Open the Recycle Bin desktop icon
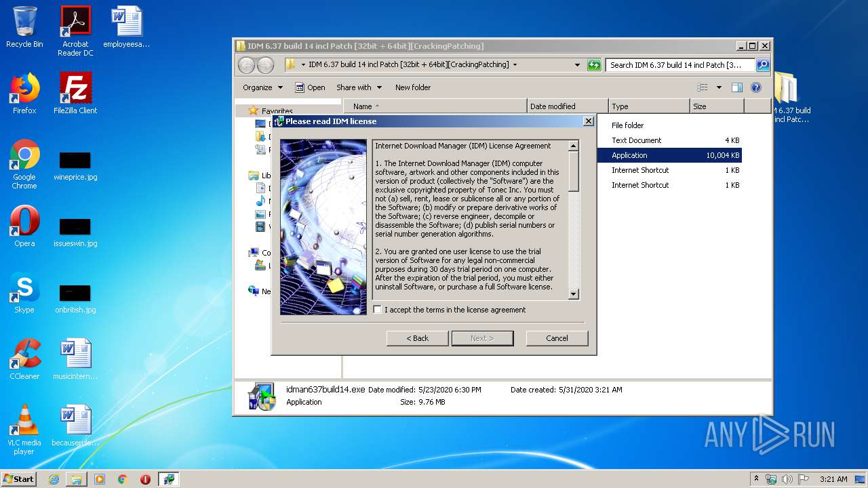This screenshot has height=488, width=868. pos(24,27)
